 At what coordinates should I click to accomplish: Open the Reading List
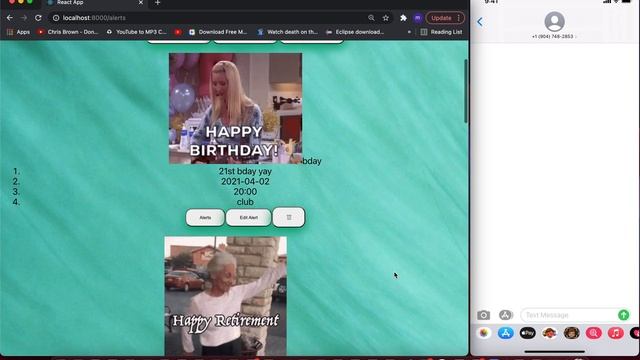pos(441,32)
